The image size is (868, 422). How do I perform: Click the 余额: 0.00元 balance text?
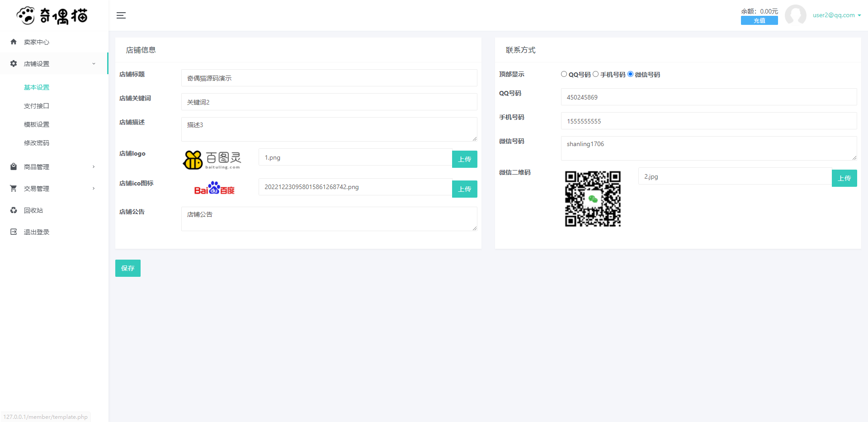pyautogui.click(x=759, y=11)
